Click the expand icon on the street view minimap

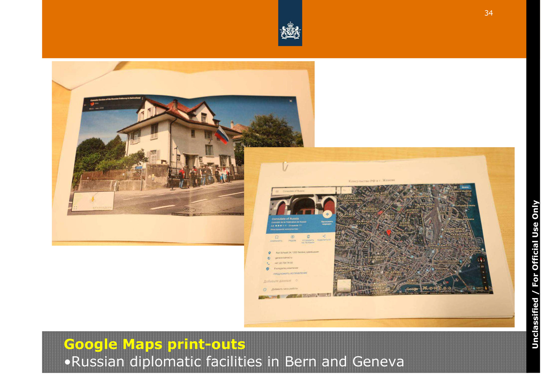point(75,208)
